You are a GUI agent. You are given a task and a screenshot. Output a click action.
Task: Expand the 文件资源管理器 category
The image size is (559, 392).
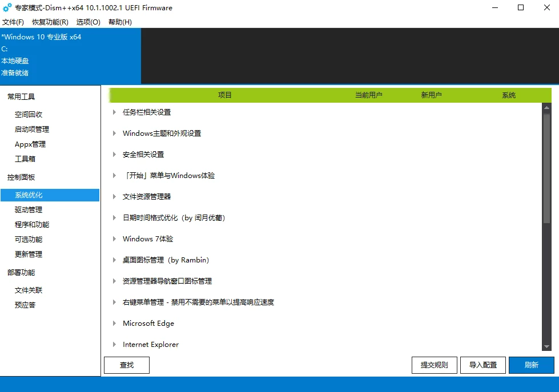[115, 197]
